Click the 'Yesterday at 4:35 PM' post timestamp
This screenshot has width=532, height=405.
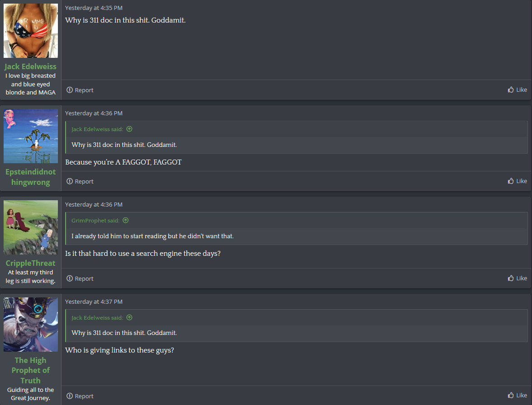pos(94,8)
